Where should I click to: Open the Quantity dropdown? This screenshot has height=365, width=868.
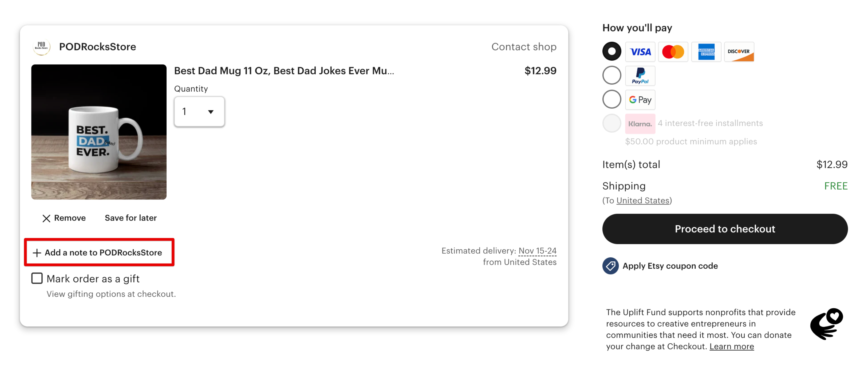tap(199, 112)
